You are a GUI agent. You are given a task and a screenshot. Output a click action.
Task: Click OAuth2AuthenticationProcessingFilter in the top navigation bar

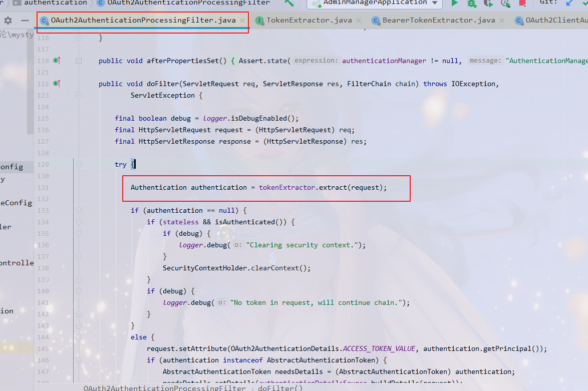pyautogui.click(x=188, y=3)
